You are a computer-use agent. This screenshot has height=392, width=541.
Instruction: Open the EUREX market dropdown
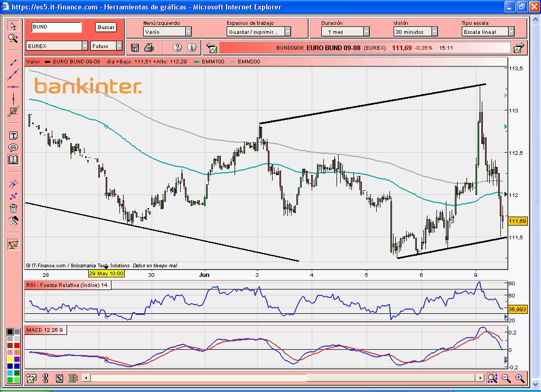(57, 46)
